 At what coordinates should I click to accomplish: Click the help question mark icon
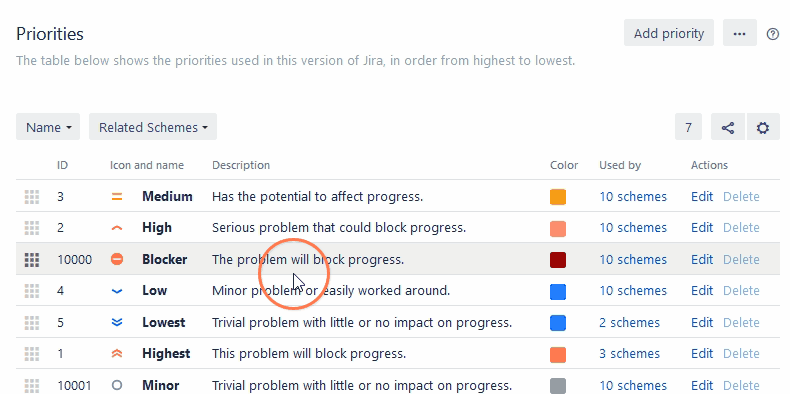(772, 34)
